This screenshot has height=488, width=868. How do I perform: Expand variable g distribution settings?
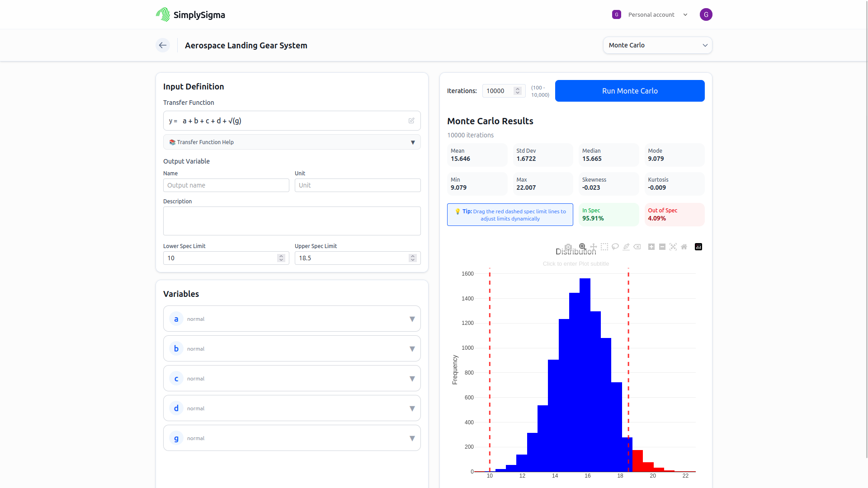[x=411, y=438]
